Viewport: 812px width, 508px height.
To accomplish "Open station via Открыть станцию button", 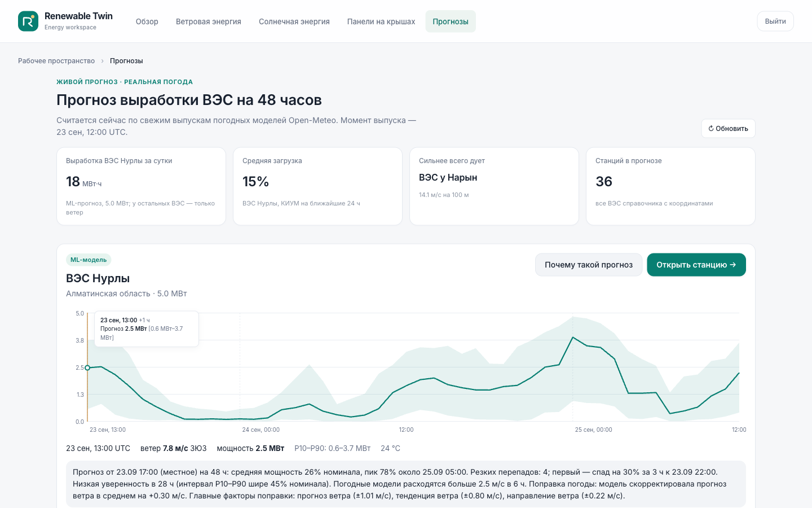I will tap(696, 265).
